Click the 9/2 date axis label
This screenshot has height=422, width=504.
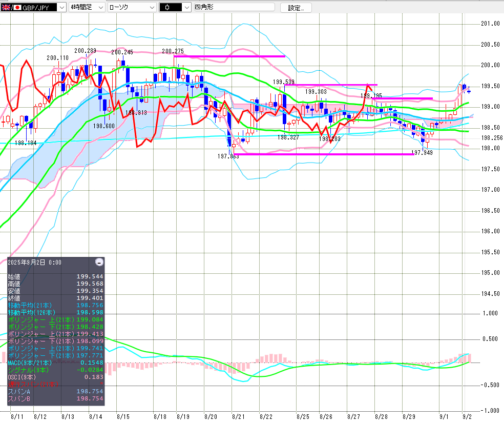pos(467,416)
